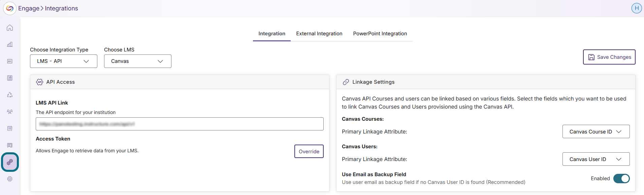This screenshot has width=644, height=195.
Task: Click into the LMS API Link field
Action: 180,124
